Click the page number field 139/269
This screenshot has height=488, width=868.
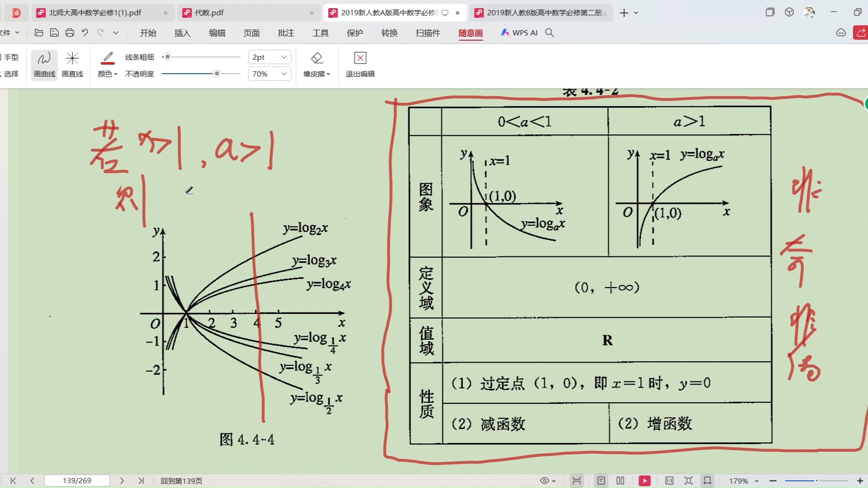point(77,481)
